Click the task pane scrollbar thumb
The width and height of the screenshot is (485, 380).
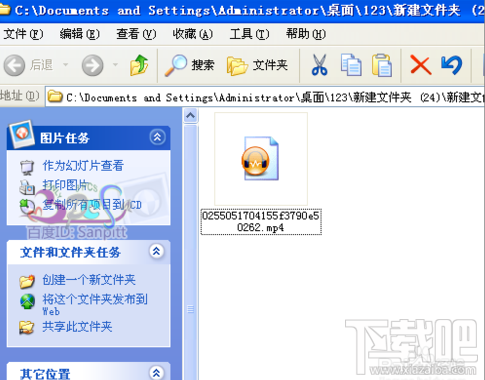coord(190,252)
